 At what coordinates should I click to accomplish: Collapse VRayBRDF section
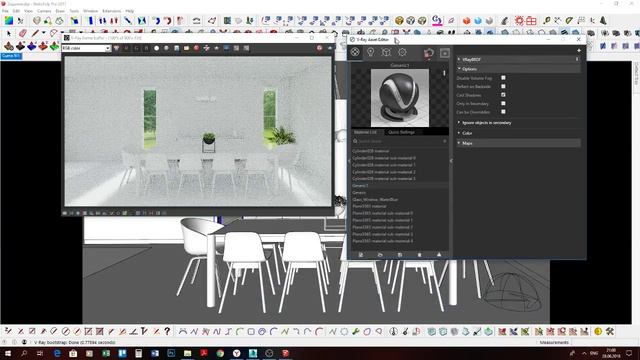(x=459, y=60)
